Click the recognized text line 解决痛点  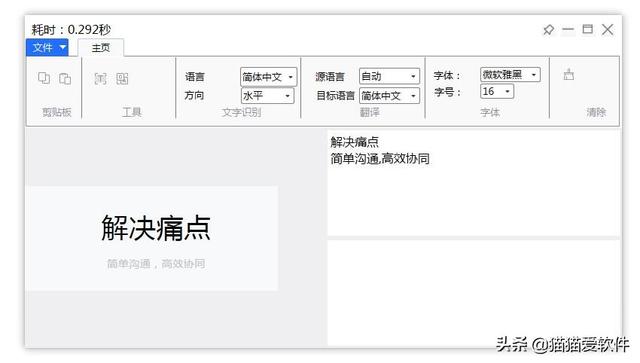point(354,142)
